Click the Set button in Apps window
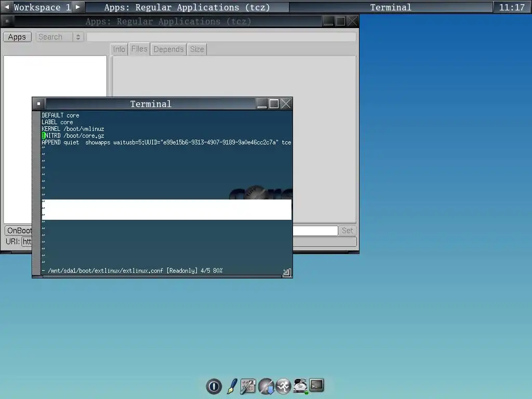Viewport: 532px width, 399px height. pyautogui.click(x=347, y=231)
